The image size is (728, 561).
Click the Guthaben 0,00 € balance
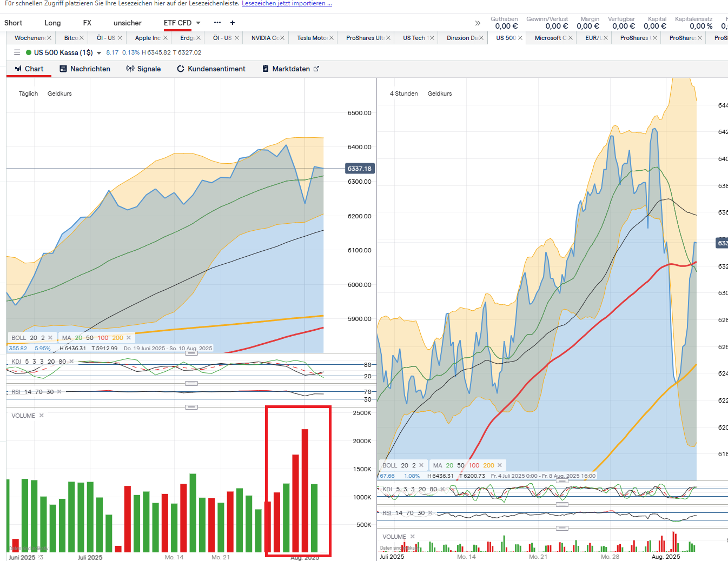pos(506,26)
